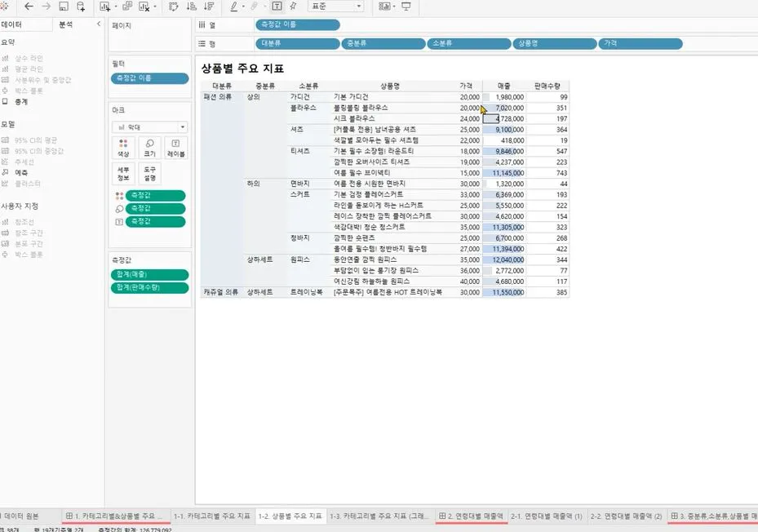Start presentation mode
758x532 pixels.
(x=406, y=7)
